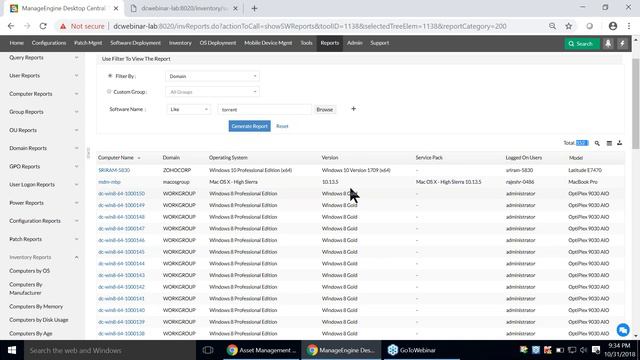640x360 pixels.
Task: Open Chrome profile avatar icon
Action: click(613, 26)
